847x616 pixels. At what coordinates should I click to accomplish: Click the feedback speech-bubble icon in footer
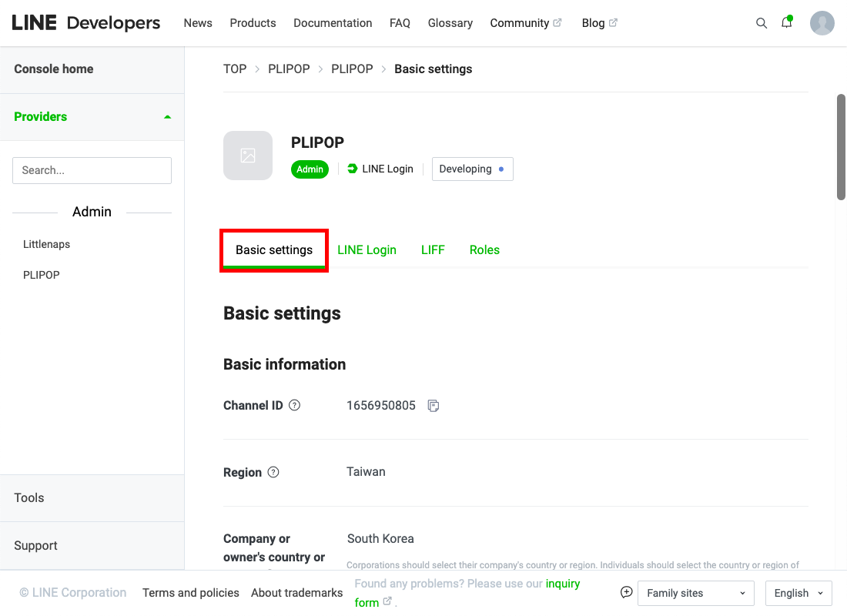coord(626,592)
